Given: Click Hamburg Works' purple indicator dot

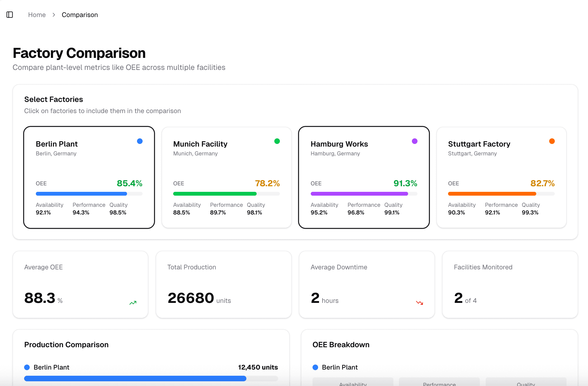Looking at the screenshot, I should pos(415,141).
